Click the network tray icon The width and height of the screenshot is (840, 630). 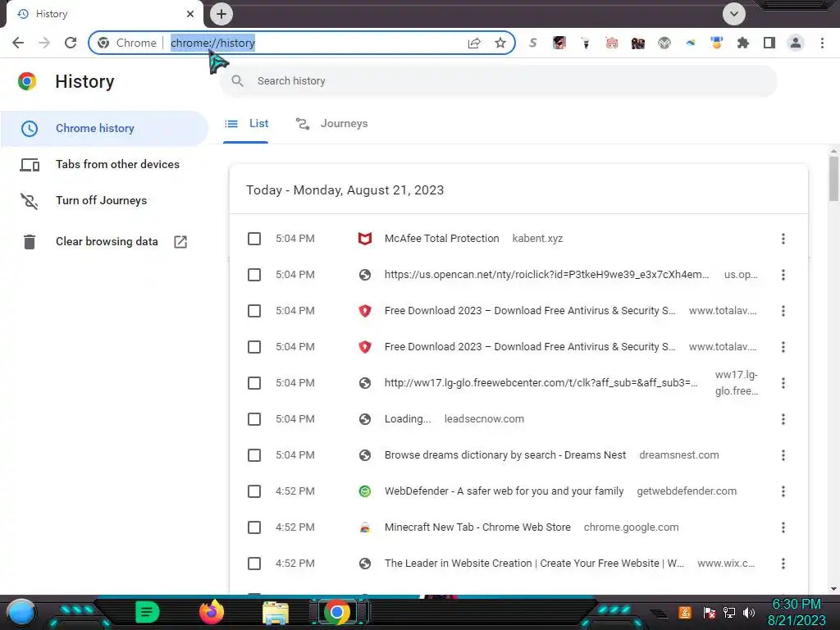(x=729, y=613)
